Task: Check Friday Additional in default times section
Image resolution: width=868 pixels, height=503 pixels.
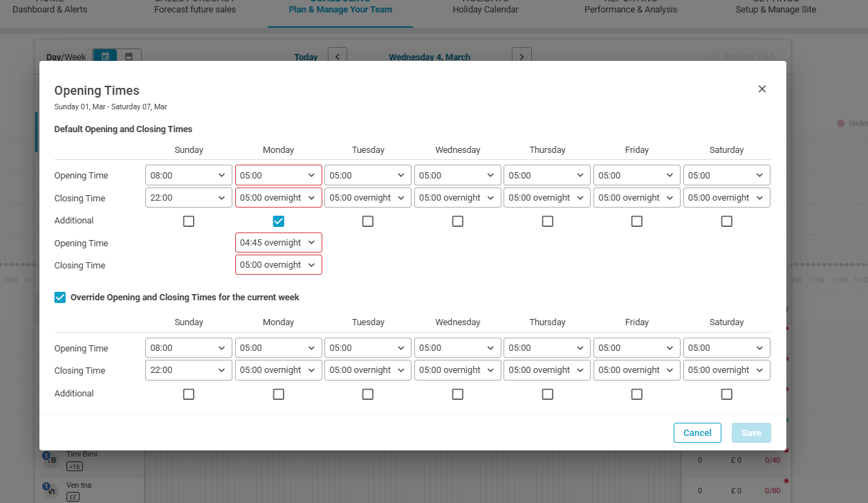Action: pos(637,221)
